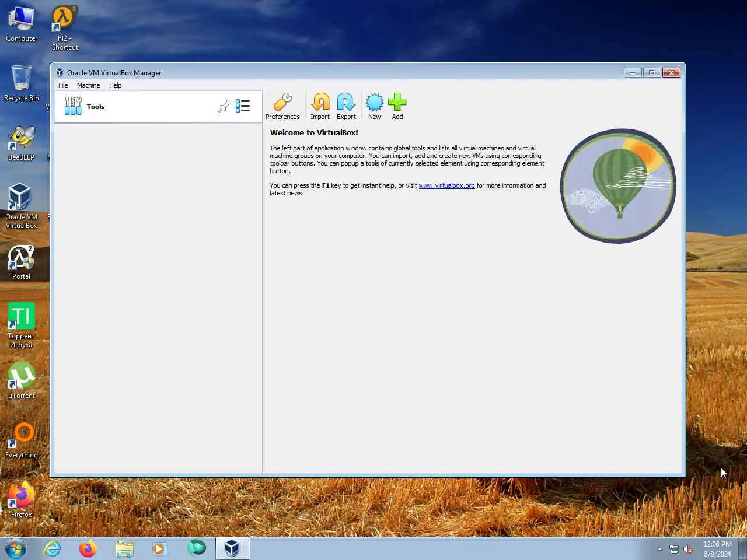Image resolution: width=747 pixels, height=560 pixels.
Task: Launch Internet Explorer from the taskbar
Action: (53, 548)
